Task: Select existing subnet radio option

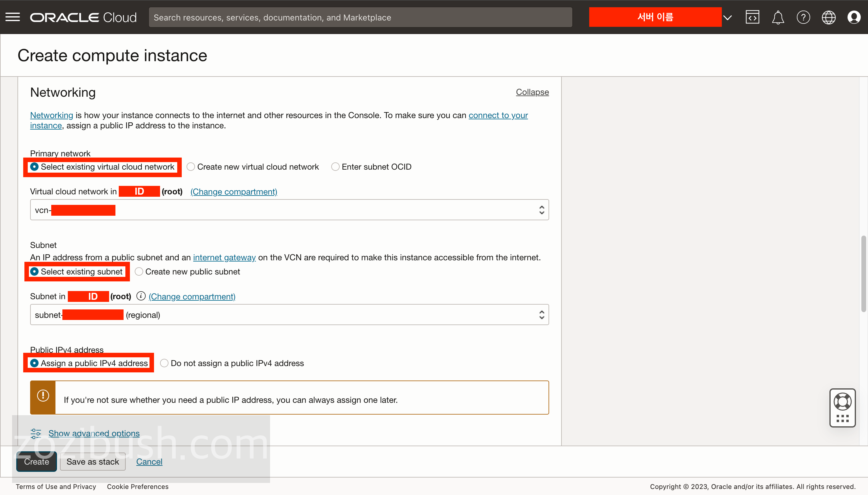Action: (x=77, y=272)
